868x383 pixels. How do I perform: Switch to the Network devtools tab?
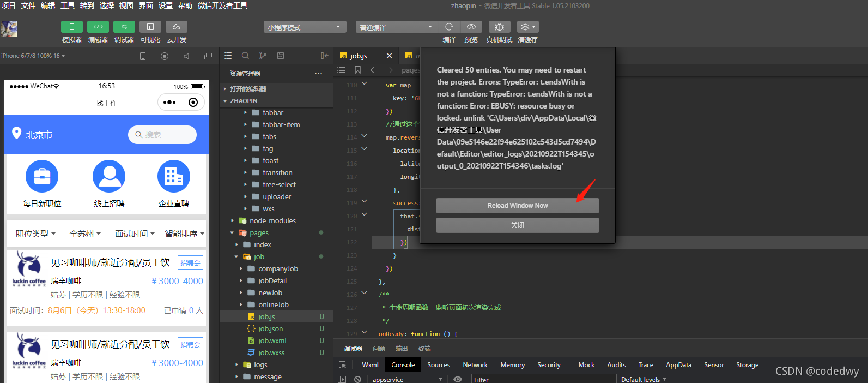click(475, 365)
